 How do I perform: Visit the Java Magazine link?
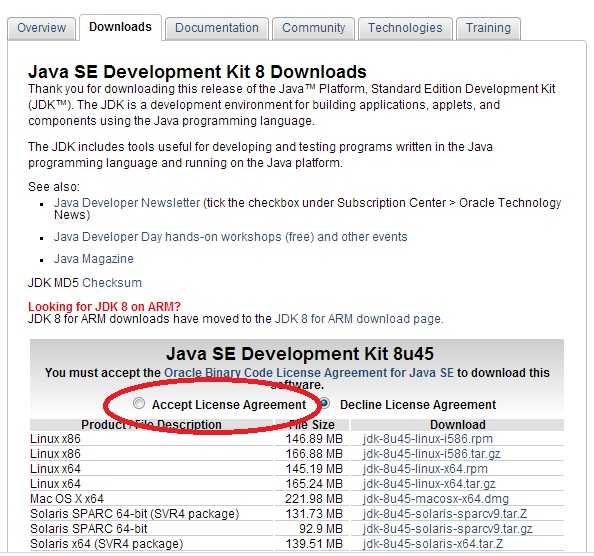[x=94, y=259]
